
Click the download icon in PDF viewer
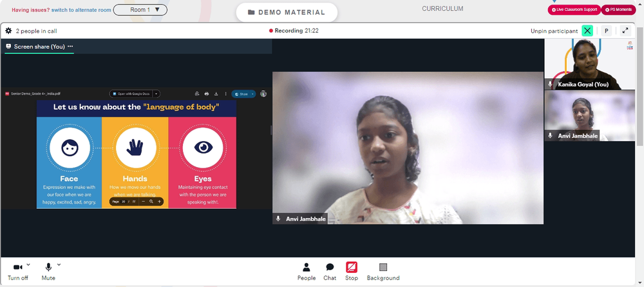(216, 94)
